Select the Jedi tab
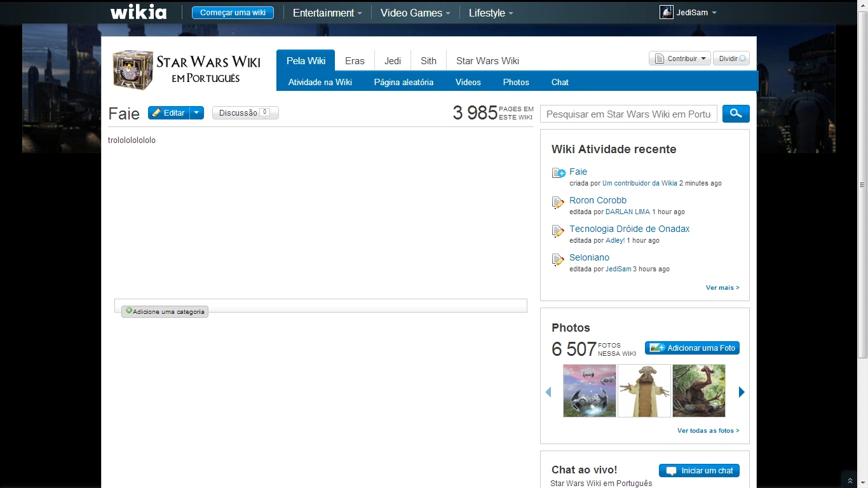This screenshot has width=868, height=488. coord(393,61)
